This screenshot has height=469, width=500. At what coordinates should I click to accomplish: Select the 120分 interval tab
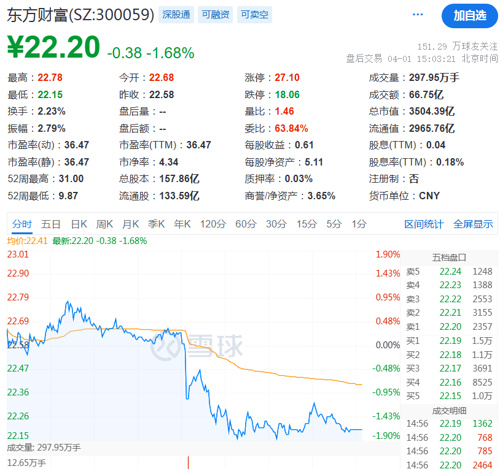click(213, 224)
